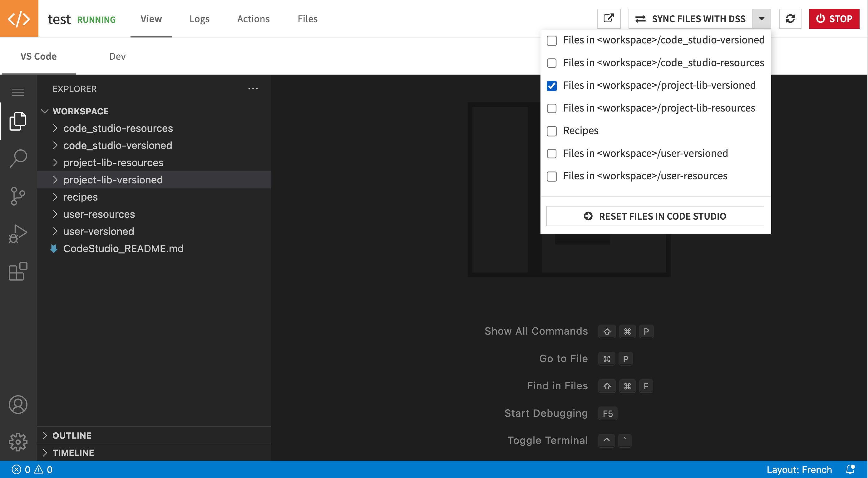Click SYNC FILES WITH DSS dropdown arrow

tap(762, 18)
